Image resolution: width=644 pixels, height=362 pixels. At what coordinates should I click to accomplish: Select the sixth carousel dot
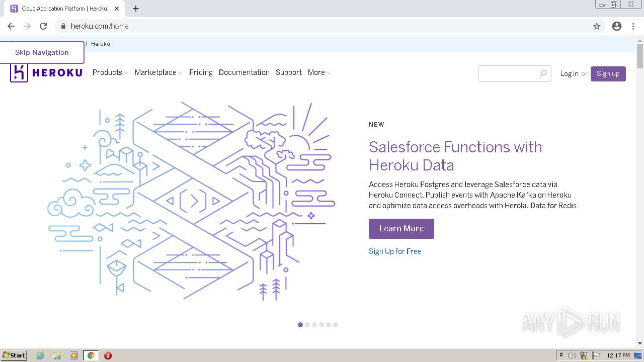pos(336,325)
